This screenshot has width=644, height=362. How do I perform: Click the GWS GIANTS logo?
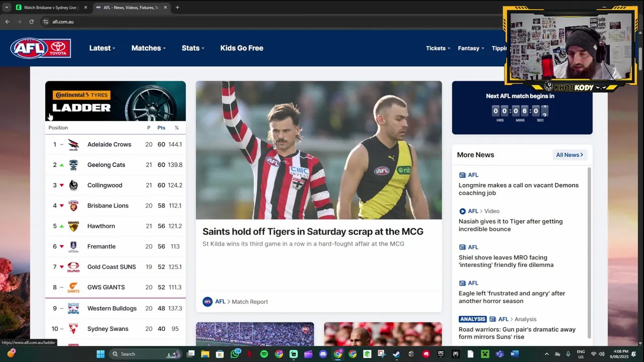73,287
